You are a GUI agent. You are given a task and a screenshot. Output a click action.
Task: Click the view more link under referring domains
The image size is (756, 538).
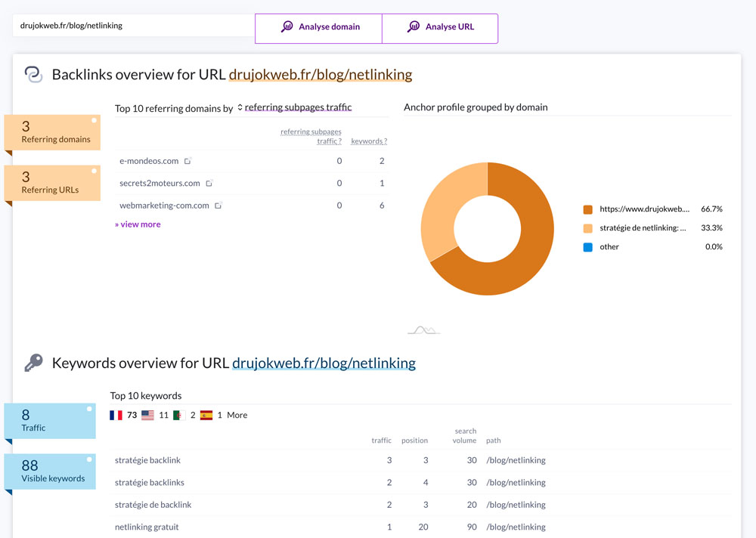click(x=138, y=224)
